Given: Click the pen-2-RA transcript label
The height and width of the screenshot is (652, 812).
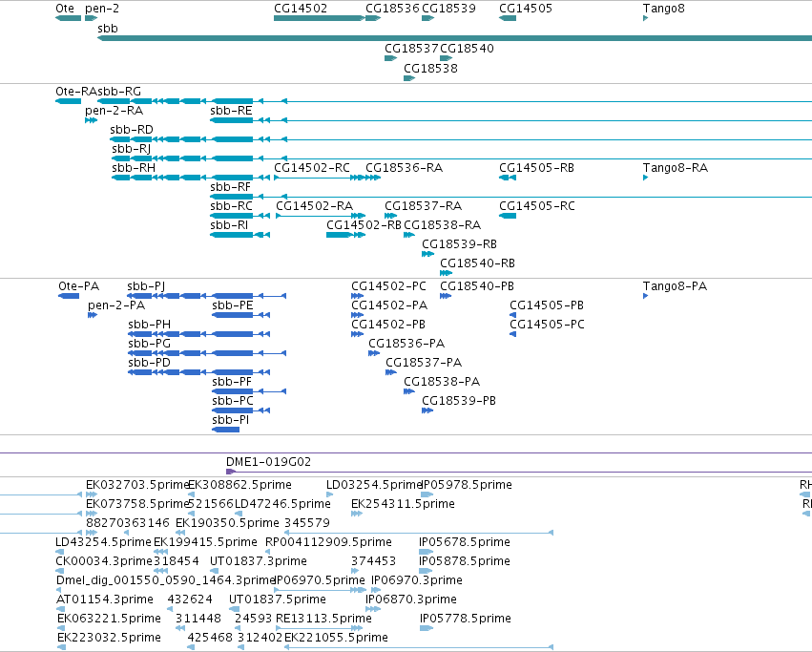Looking at the screenshot, I should point(114,111).
